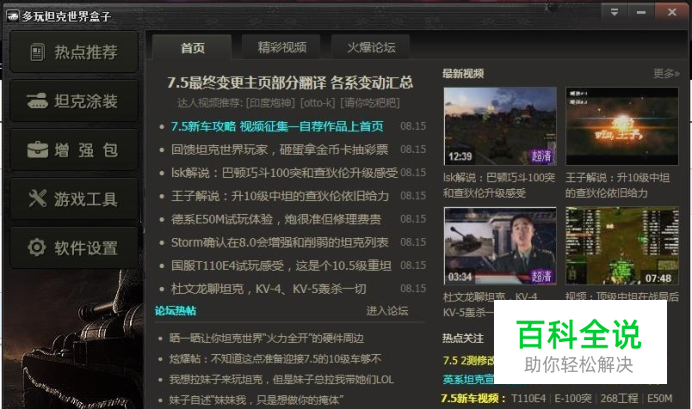692x409 pixels.
Task: Open the 游戏工具 sidebar section
Action: (74, 199)
